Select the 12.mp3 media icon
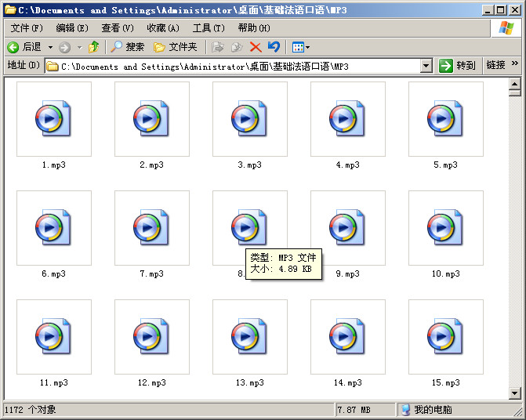Viewport: 526px width, 420px height. point(151,336)
